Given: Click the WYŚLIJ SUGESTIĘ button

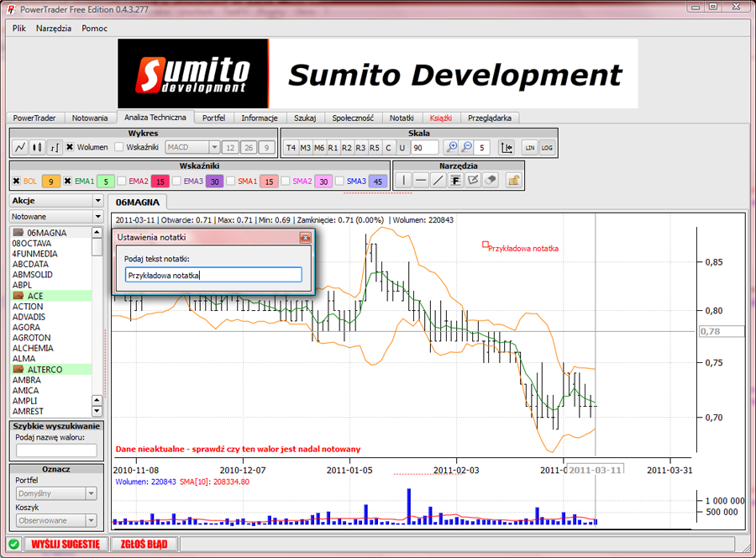Looking at the screenshot, I should coord(66,544).
